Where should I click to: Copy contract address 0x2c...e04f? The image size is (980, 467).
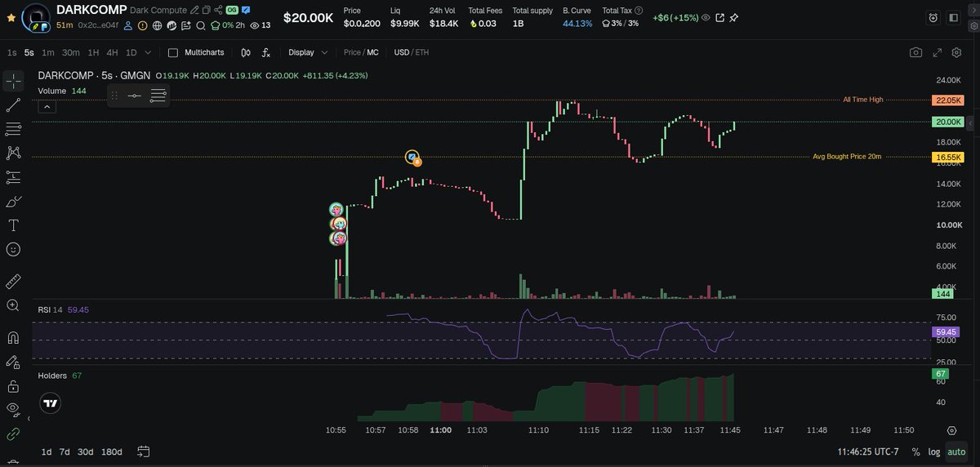pyautogui.click(x=98, y=25)
